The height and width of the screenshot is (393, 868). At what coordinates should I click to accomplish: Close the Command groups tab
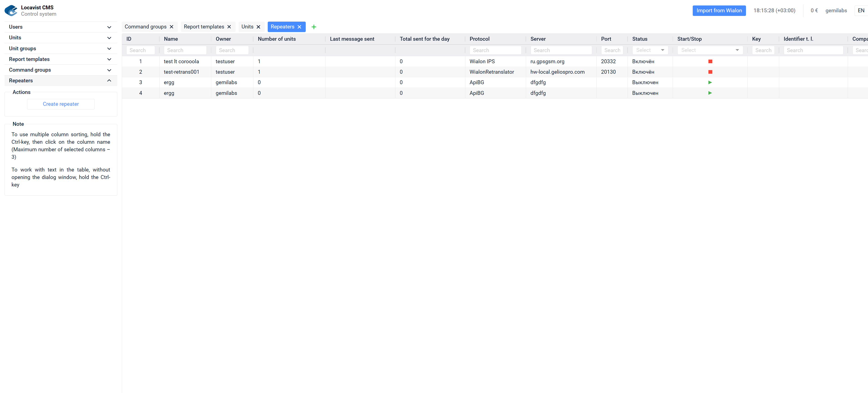(171, 27)
